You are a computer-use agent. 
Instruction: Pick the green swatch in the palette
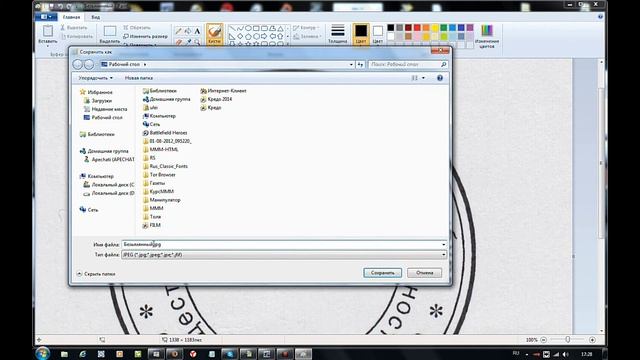click(x=444, y=27)
